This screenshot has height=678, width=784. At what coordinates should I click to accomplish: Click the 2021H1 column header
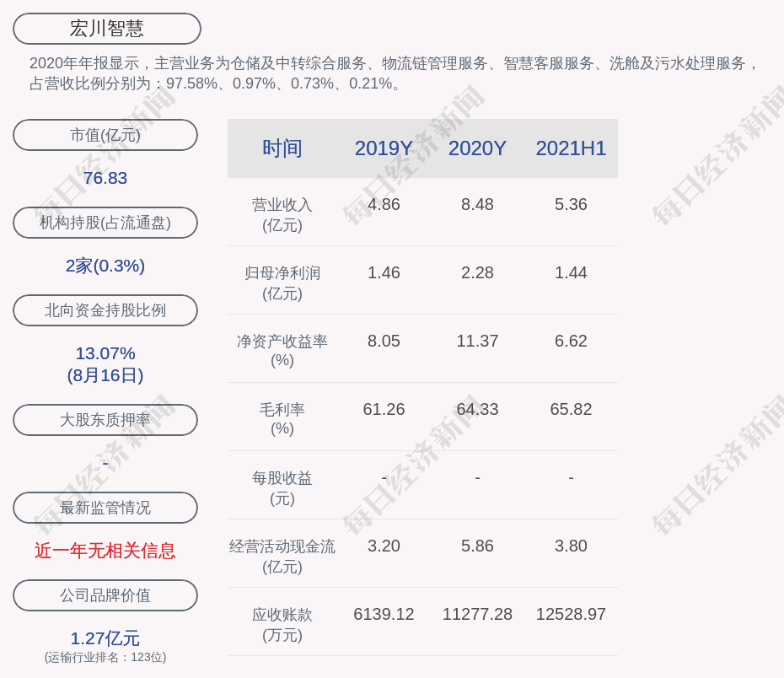coord(571,148)
